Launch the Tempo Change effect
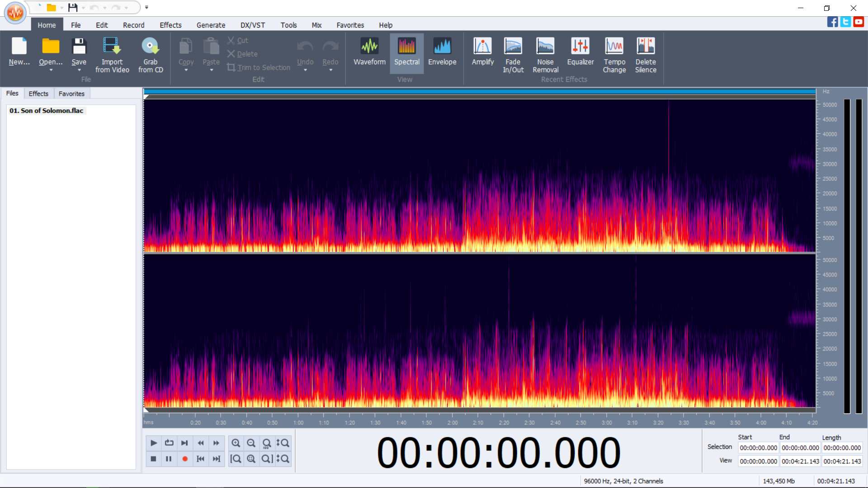Screen dimensions: 868x488 tap(614, 55)
